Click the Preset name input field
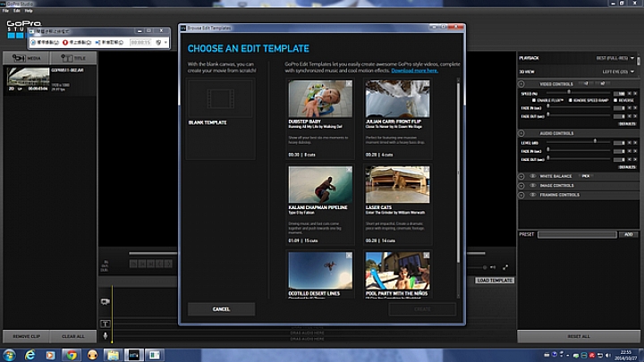Image resolution: width=644 pixels, height=362 pixels. 577,234
